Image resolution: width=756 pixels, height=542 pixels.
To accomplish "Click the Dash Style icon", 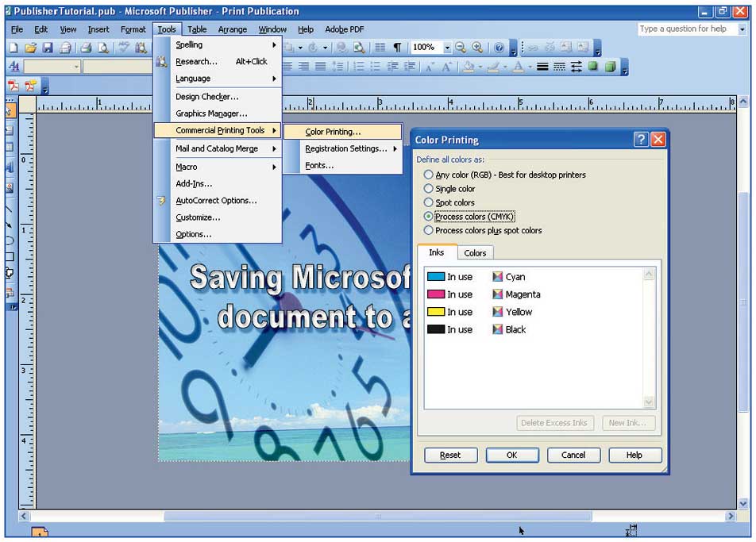I will click(559, 67).
